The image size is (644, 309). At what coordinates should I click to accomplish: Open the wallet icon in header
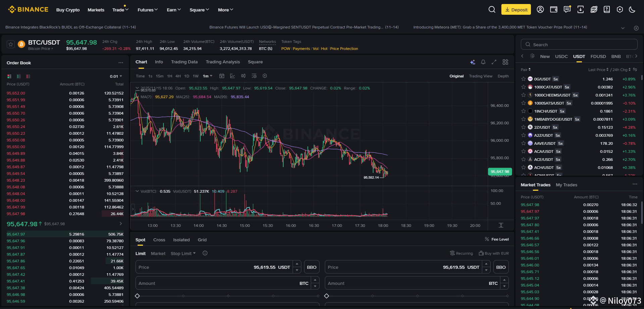(554, 9)
